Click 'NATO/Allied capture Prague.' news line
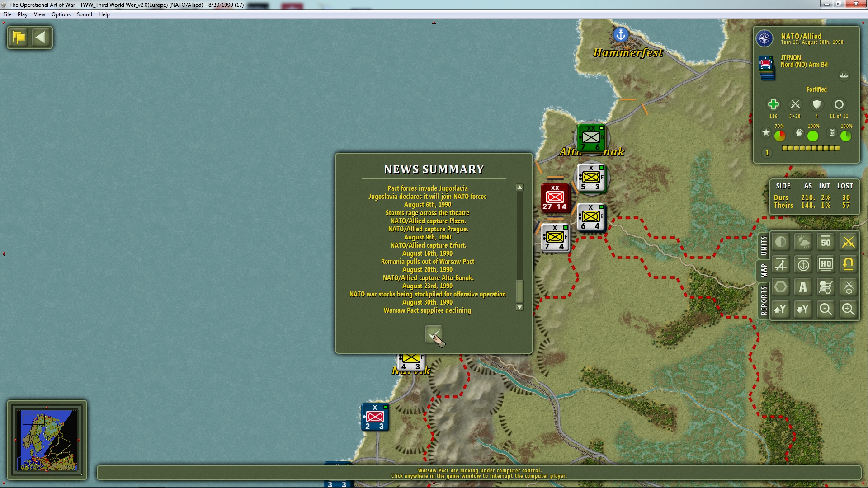 point(428,229)
